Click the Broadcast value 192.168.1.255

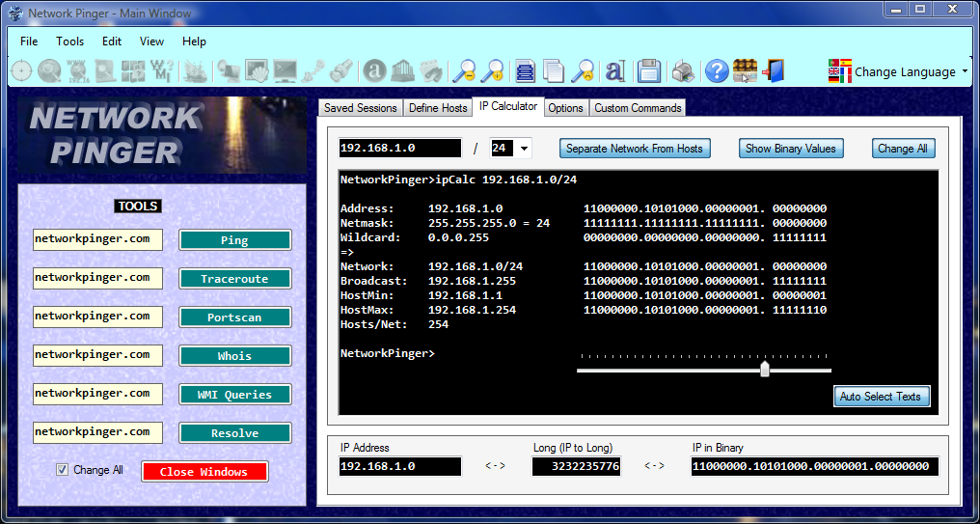coord(472,282)
